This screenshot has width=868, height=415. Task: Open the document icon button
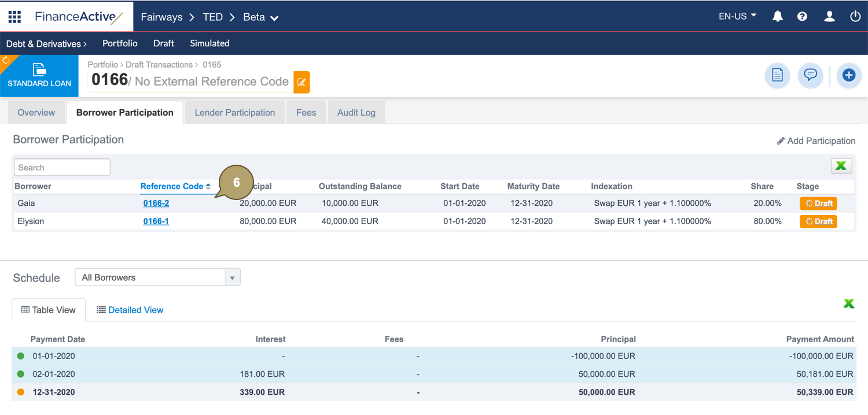click(x=777, y=76)
